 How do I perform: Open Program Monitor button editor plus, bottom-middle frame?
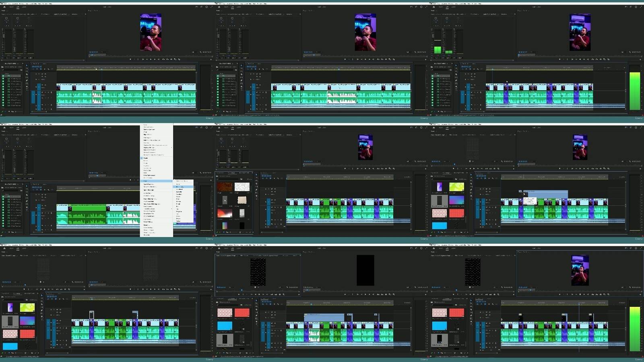[426, 294]
